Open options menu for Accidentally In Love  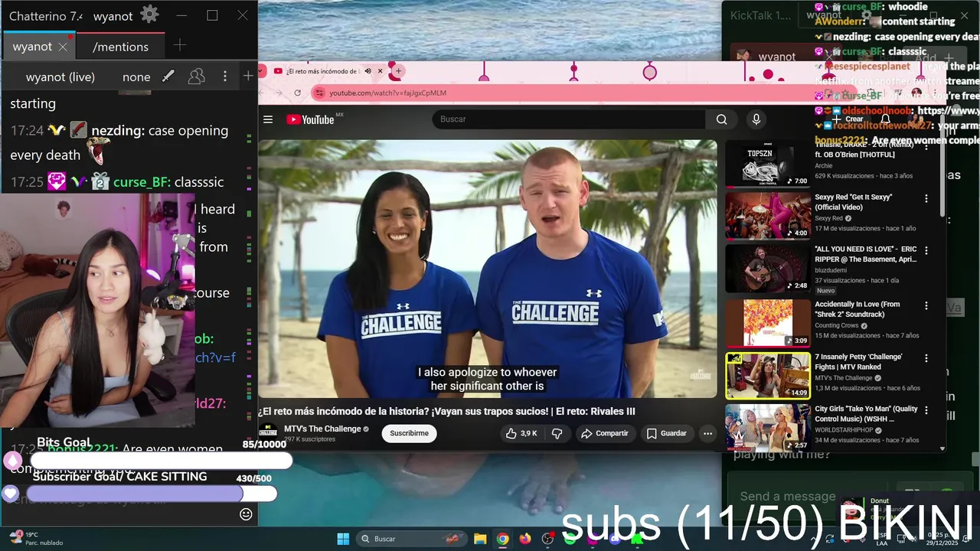[926, 305]
